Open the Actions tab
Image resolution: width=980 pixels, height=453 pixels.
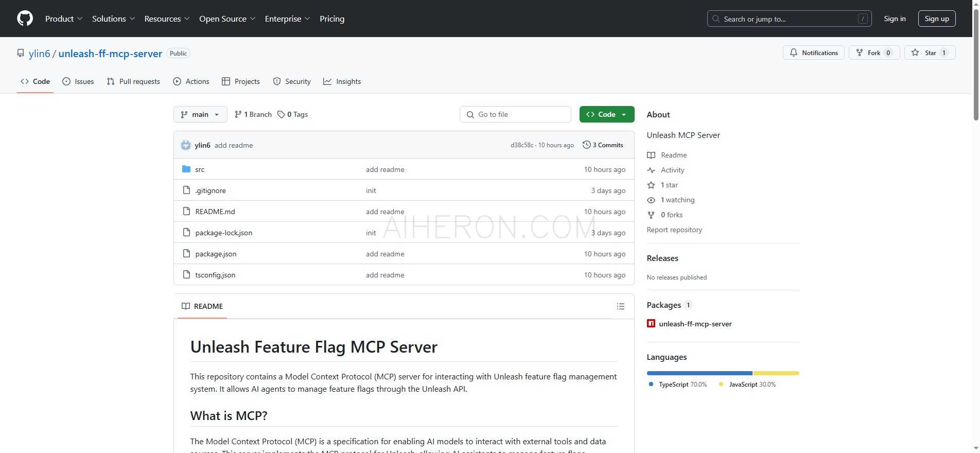[x=191, y=81]
